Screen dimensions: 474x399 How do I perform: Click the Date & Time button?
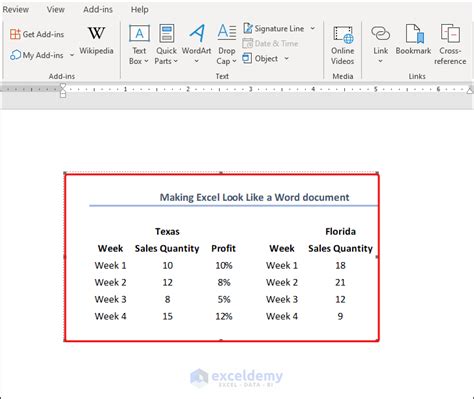pos(270,43)
